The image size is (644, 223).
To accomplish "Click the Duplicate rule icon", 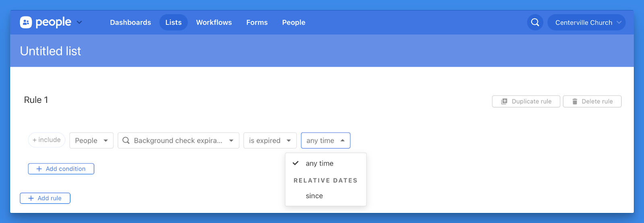I will [504, 102].
